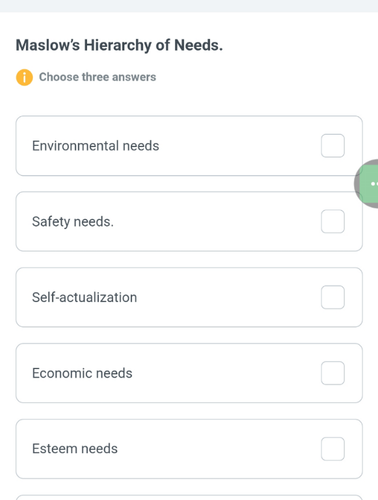
Task: Click the Environmental needs answer card
Action: point(189,146)
